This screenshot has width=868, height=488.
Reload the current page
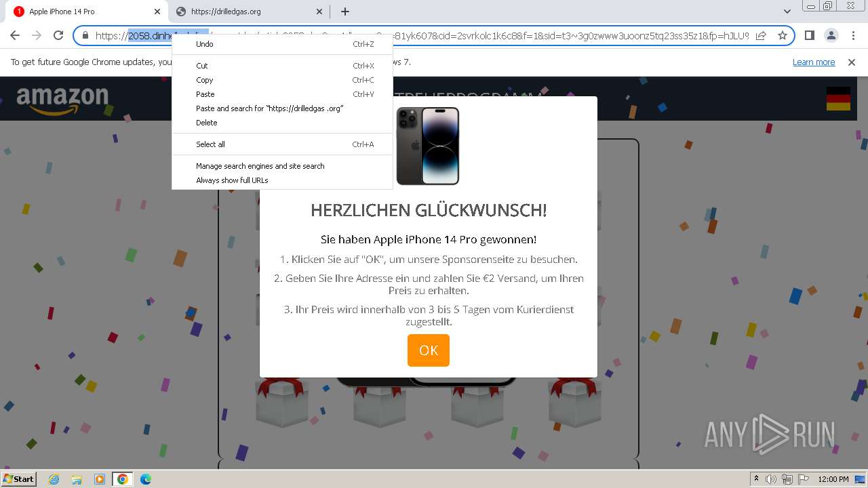click(58, 35)
